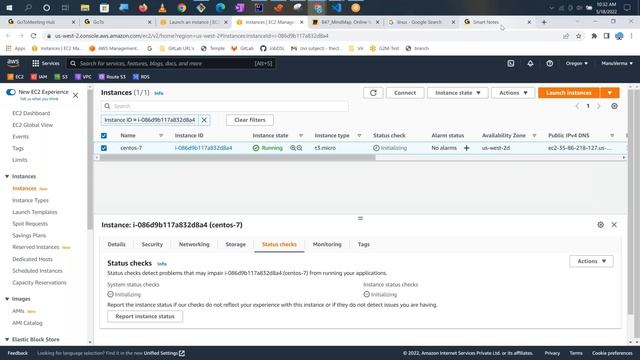
Task: Switch to the Details tab
Action: 116,244
